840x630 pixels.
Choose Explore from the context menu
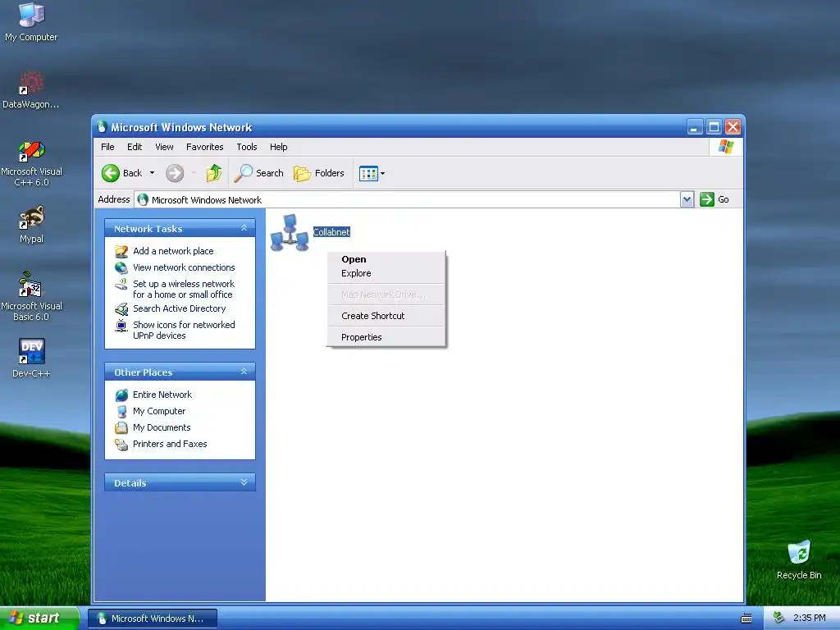386,273
